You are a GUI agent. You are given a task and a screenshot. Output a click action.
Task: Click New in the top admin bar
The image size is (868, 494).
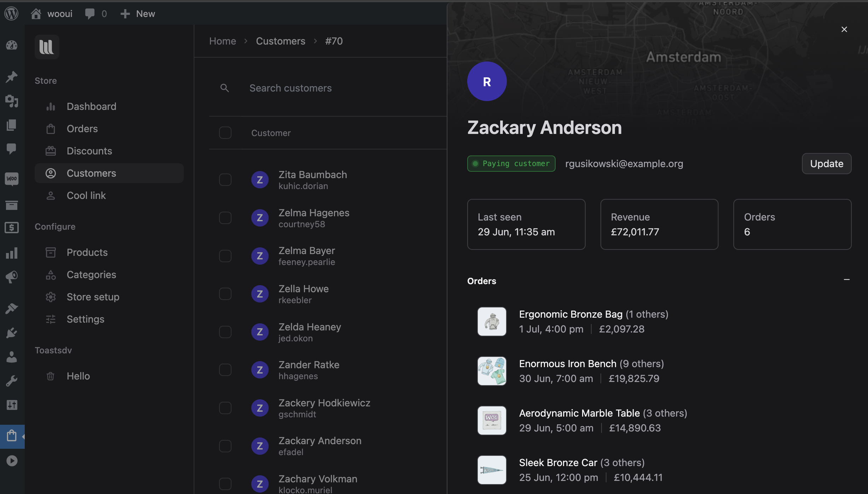coord(137,13)
